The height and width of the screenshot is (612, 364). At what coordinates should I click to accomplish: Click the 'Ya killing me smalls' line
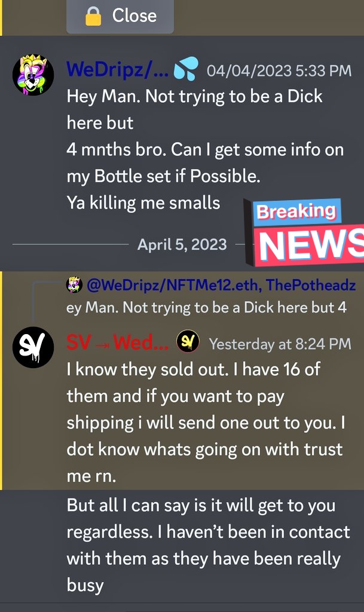(x=143, y=203)
